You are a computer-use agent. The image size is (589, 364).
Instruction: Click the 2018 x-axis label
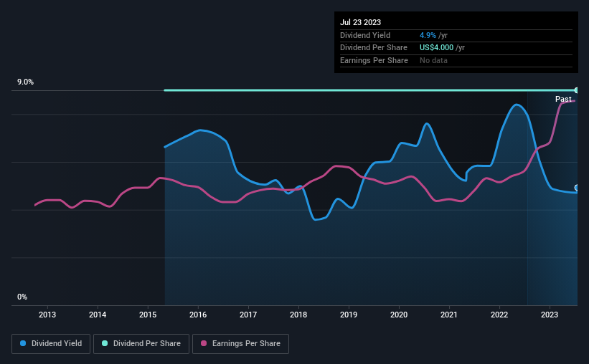pyautogui.click(x=298, y=315)
